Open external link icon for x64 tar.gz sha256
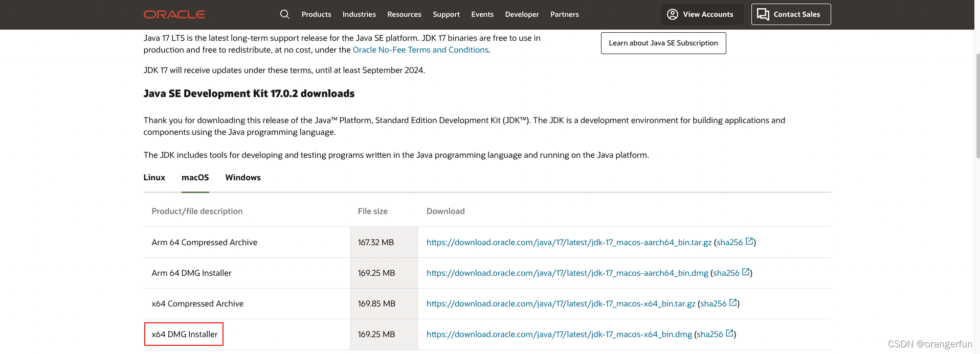Screen dimensions: 980x354 [733, 303]
